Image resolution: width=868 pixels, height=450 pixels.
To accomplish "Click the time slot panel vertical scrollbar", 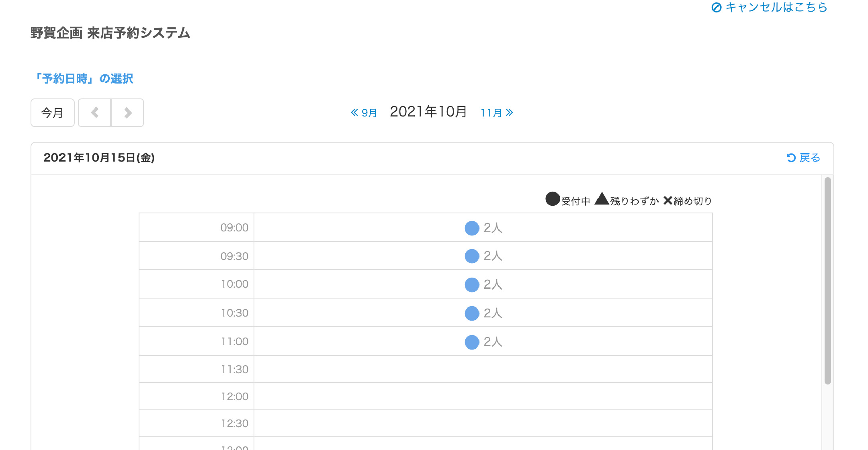I will click(x=827, y=280).
